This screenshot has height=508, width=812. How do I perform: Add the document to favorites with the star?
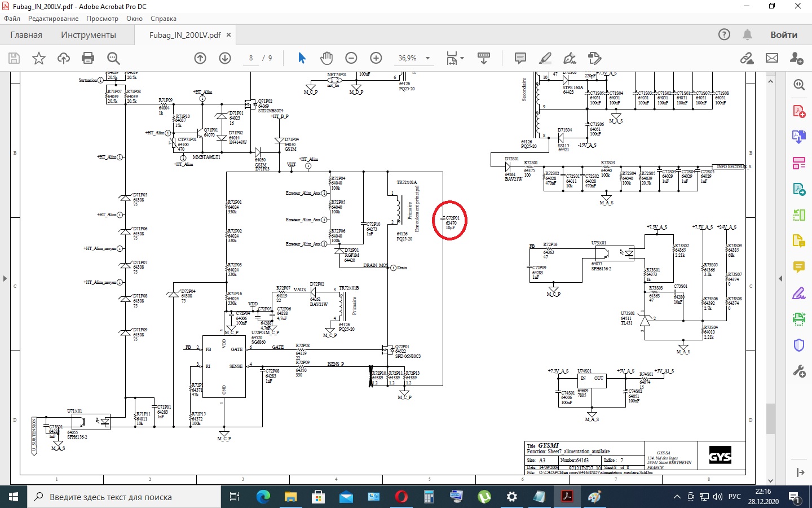39,58
